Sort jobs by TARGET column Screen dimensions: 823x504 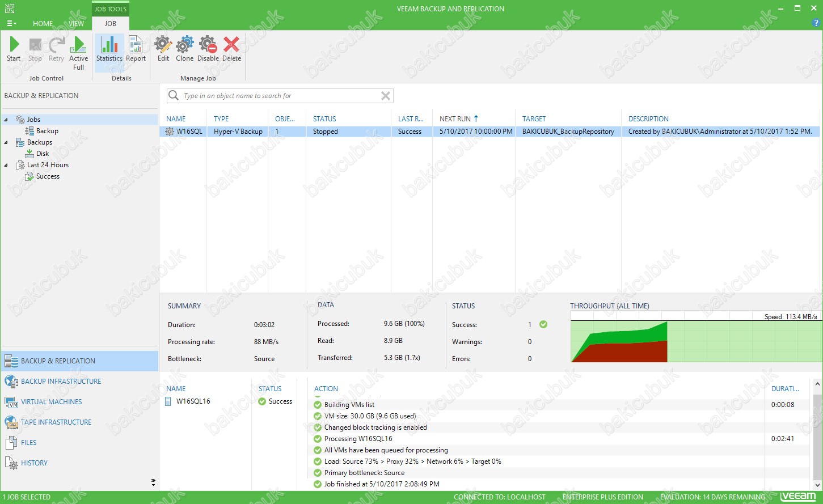pyautogui.click(x=534, y=119)
